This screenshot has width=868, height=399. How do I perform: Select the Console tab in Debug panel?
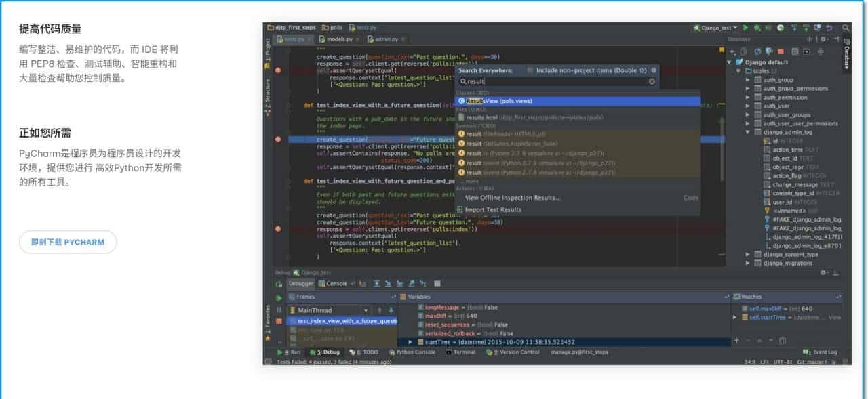coord(333,284)
